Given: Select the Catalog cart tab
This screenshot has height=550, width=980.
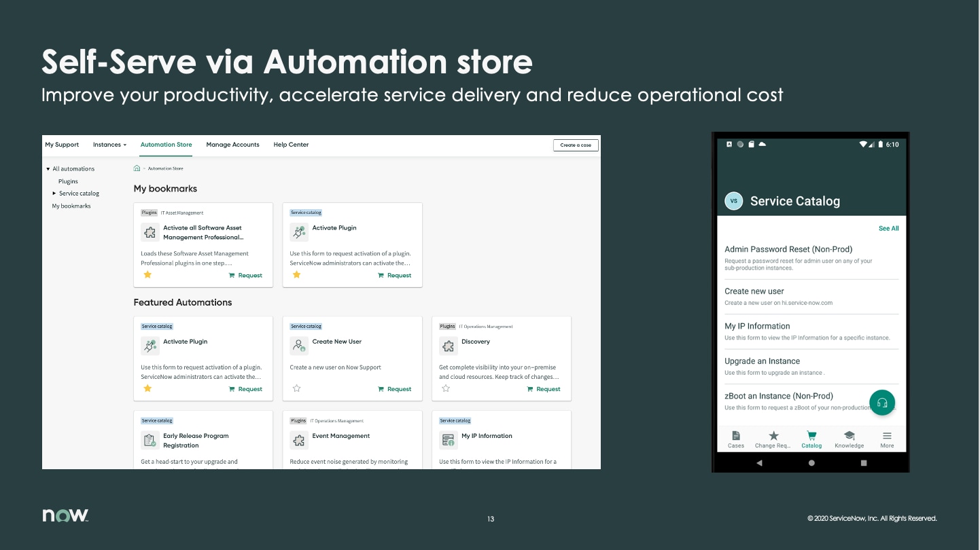Looking at the screenshot, I should pos(811,439).
